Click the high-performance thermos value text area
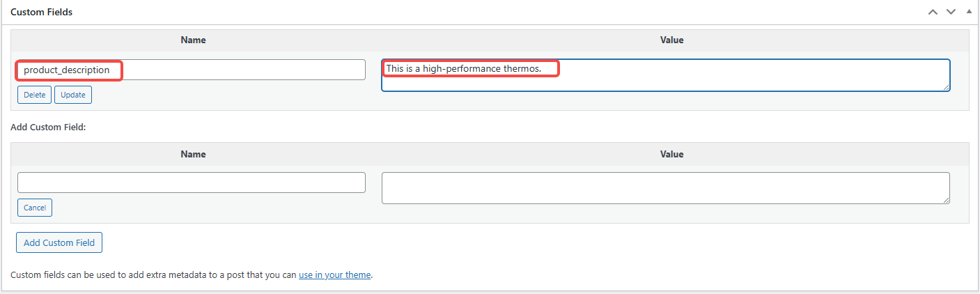Viewport: 980px width, 294px height. coord(665,75)
